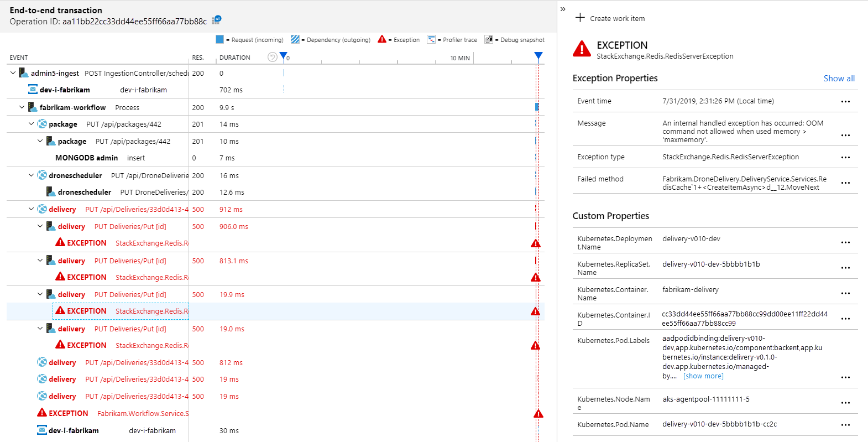Open more options for Kubernetes.Container.Name
The width and height of the screenshot is (868, 442).
[x=845, y=294]
